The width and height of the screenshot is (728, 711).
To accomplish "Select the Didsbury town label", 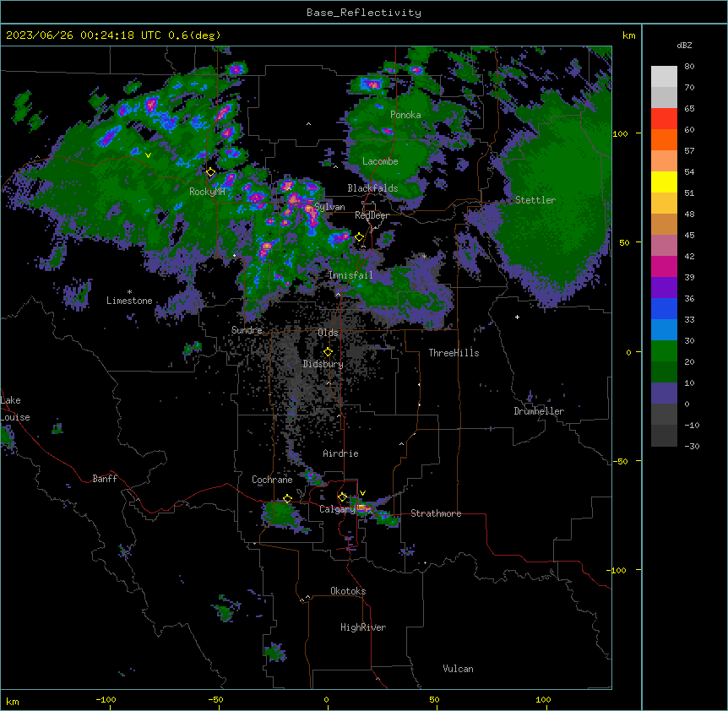I will click(323, 364).
